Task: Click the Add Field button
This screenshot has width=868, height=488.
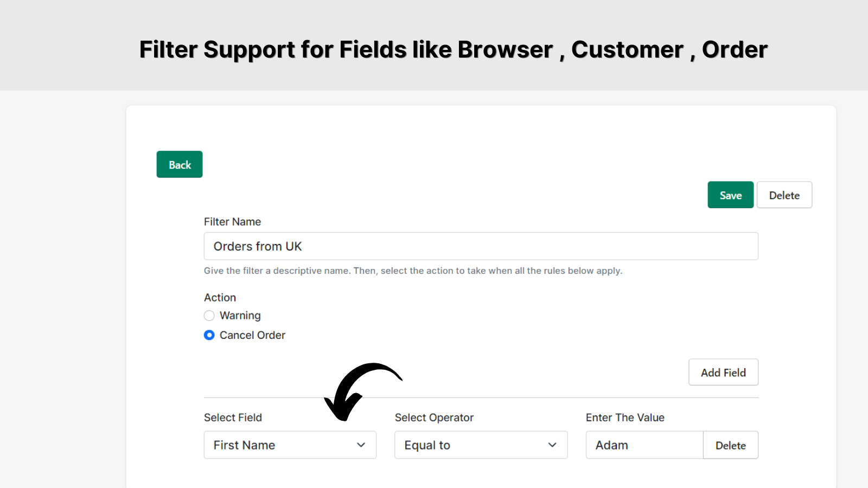Action: 723,372
